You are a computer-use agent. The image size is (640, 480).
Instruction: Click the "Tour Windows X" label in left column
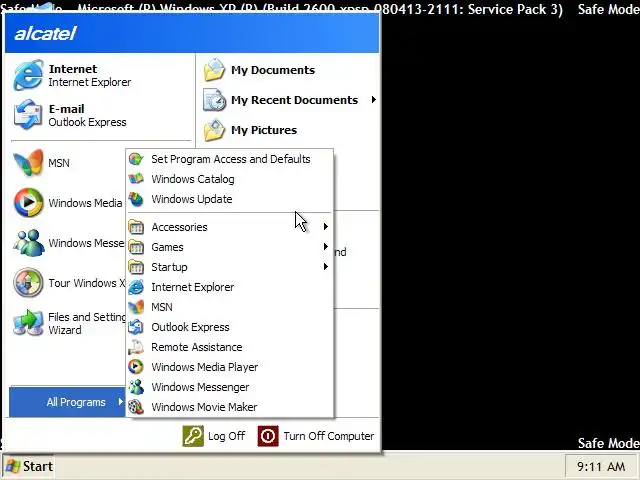87,283
